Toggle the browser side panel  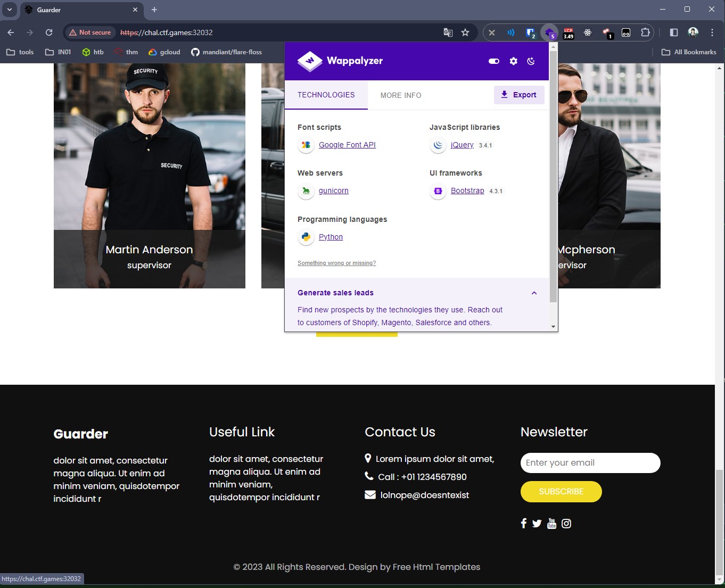click(x=674, y=32)
